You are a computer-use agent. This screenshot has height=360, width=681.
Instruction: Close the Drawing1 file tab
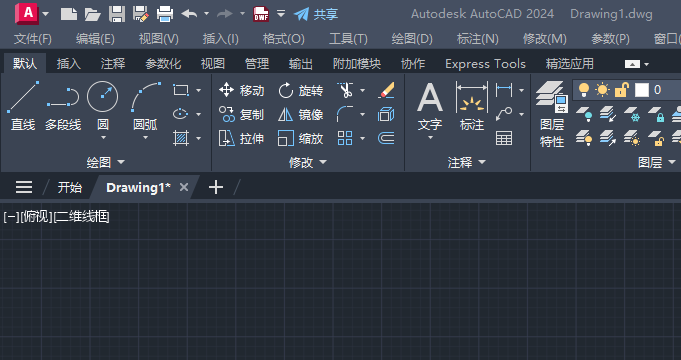(184, 187)
